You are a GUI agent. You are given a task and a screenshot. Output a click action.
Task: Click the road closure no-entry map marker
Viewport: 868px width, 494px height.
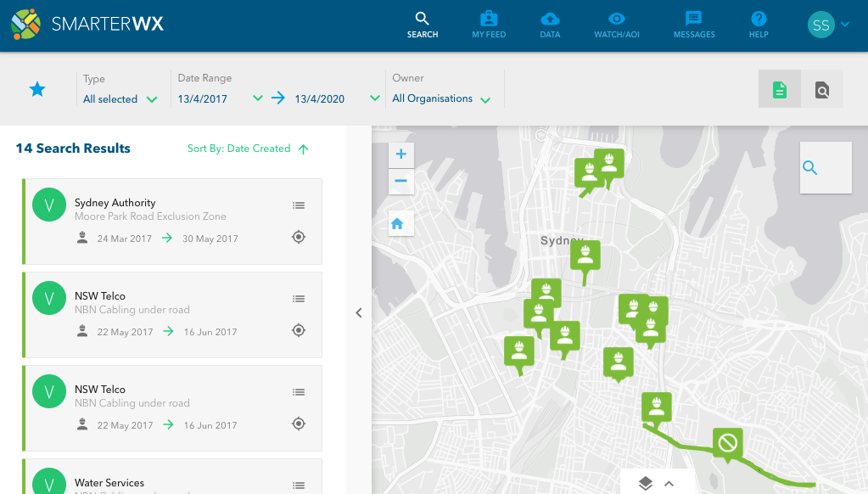coord(727,445)
